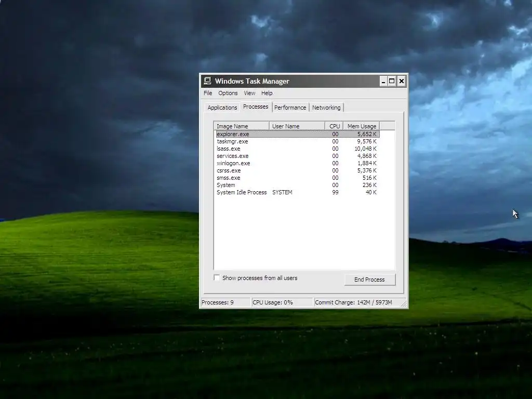532x399 pixels.
Task: Maximize the Task Manager window
Action: pos(392,81)
